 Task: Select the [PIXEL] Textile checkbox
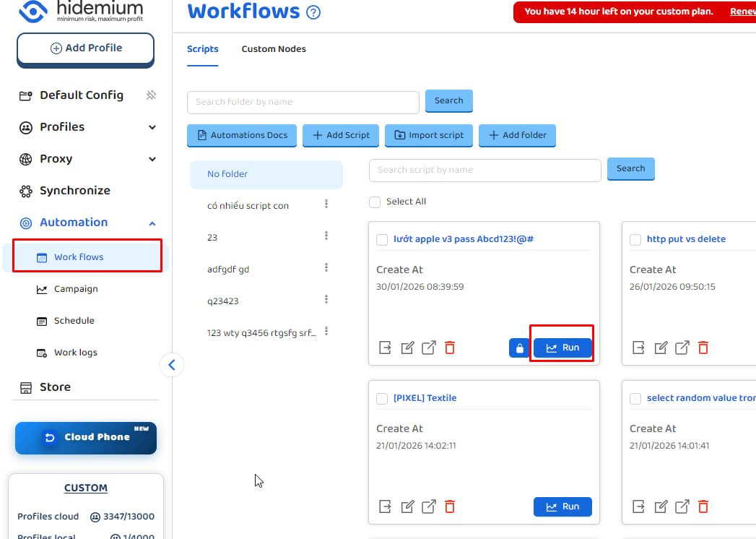(382, 399)
